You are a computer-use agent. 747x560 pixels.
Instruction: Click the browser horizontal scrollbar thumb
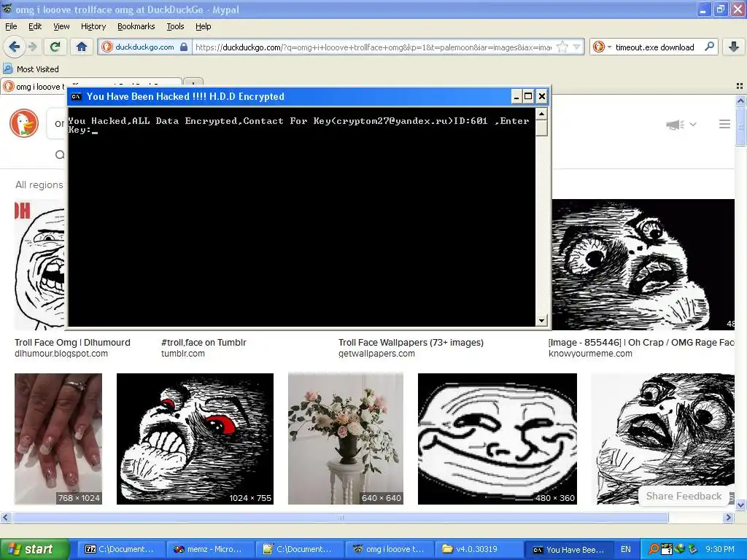click(x=341, y=518)
